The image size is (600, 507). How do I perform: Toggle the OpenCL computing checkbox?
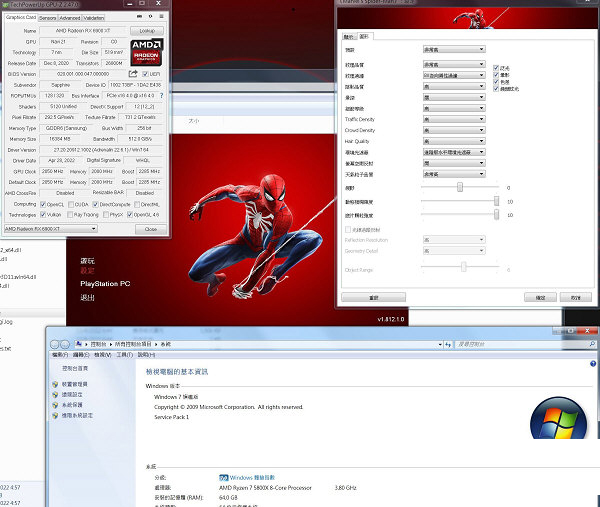point(43,204)
